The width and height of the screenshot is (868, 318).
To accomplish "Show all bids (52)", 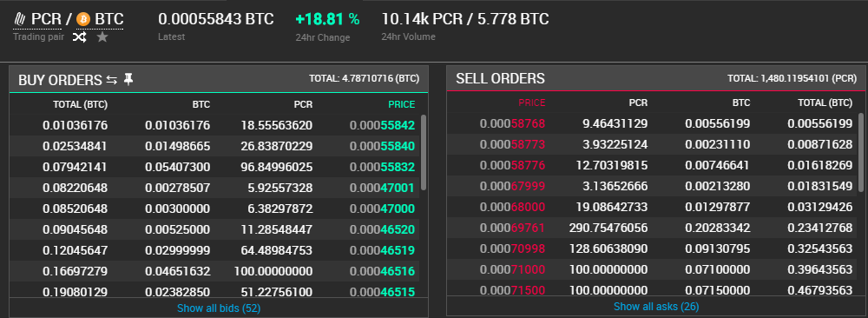I will (219, 308).
